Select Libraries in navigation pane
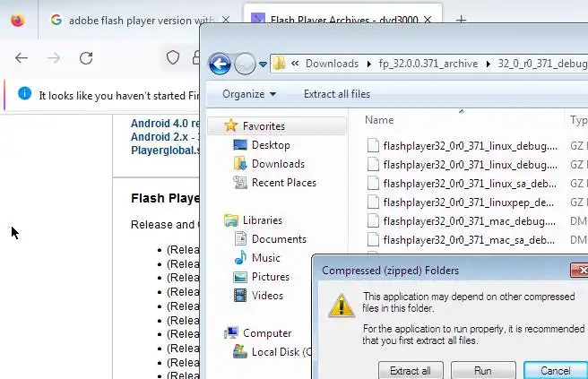Viewport: 588px width, 379px height. (262, 220)
